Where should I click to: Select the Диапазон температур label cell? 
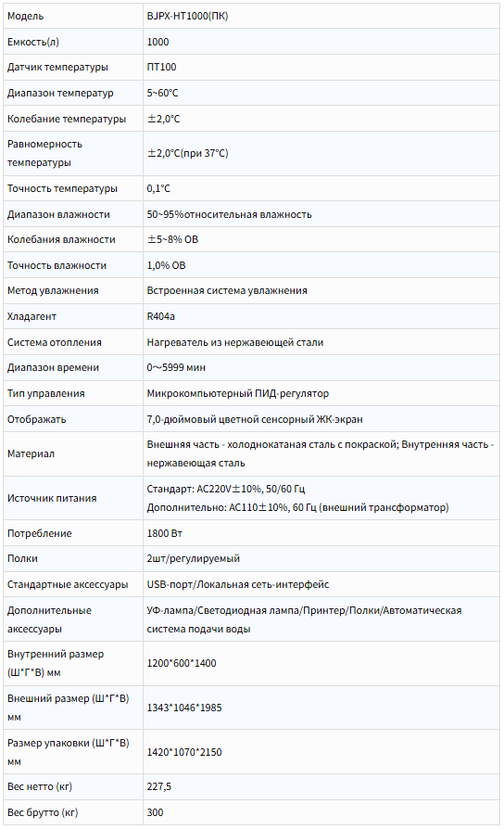73,93
